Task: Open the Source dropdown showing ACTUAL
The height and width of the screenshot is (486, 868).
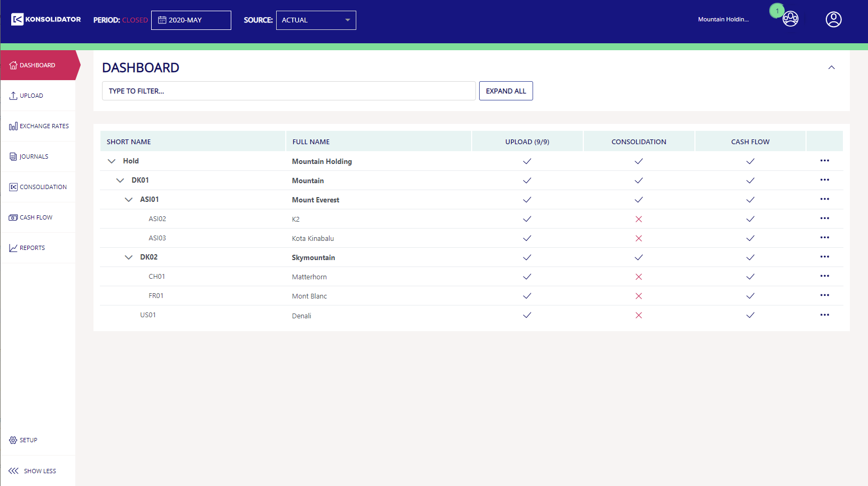Action: [316, 20]
